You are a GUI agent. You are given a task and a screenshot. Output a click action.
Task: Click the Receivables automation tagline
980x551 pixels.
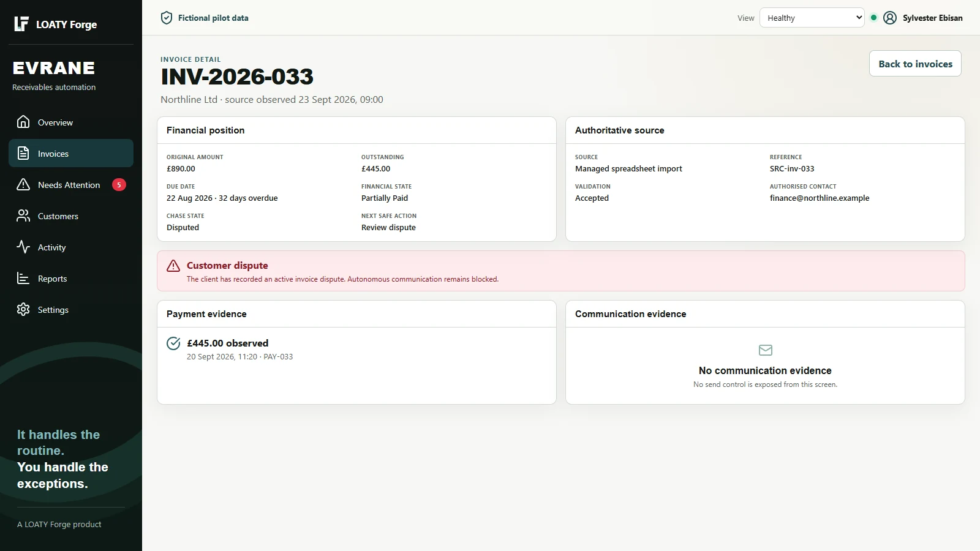pyautogui.click(x=54, y=88)
